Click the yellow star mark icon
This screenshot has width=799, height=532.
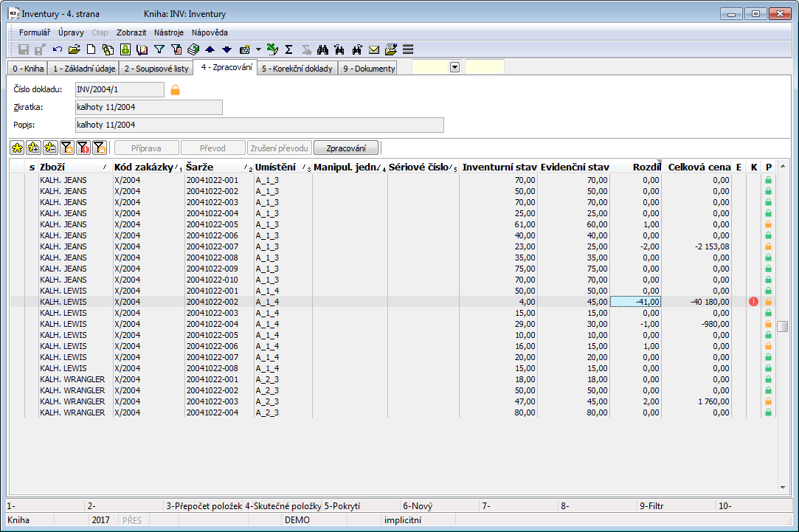click(17, 148)
